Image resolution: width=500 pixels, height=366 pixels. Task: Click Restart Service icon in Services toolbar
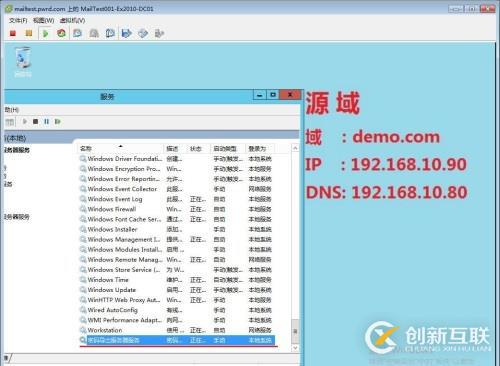(x=58, y=122)
